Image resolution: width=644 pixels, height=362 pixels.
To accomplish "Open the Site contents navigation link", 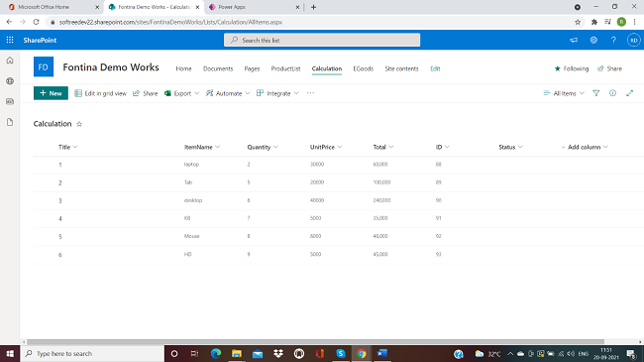I will click(x=401, y=68).
